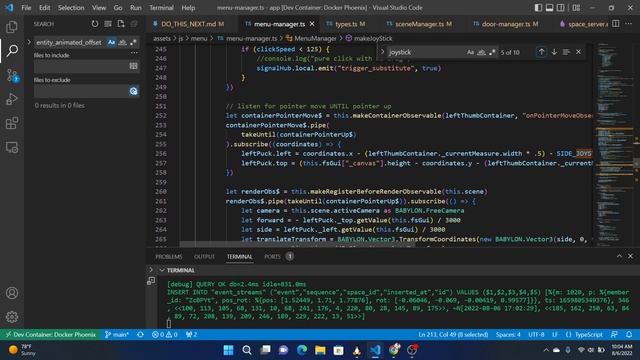The height and width of the screenshot is (360, 640).
Task: Open the Search view in activity bar
Action: (12, 51)
